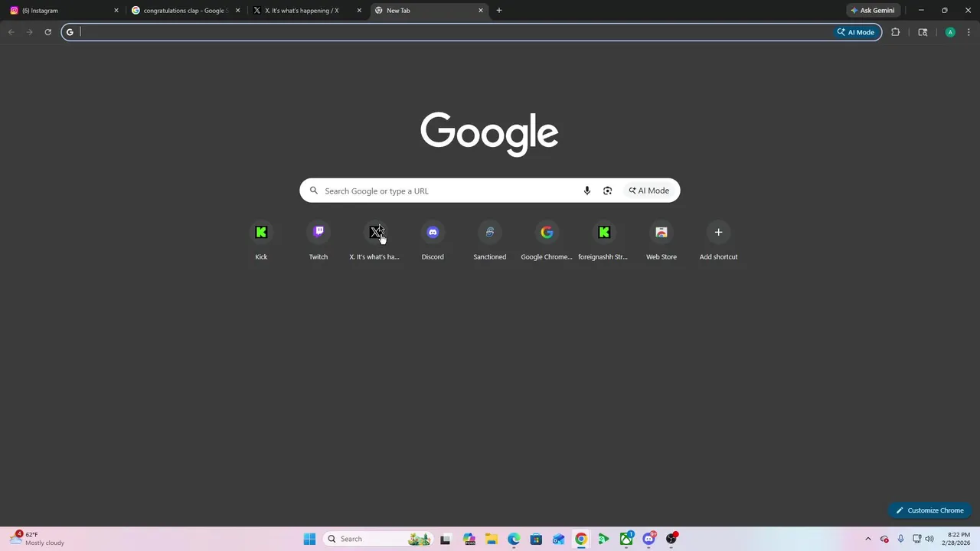Open the profile avatar A
Image resolution: width=980 pixels, height=551 pixels.
pos(950,32)
